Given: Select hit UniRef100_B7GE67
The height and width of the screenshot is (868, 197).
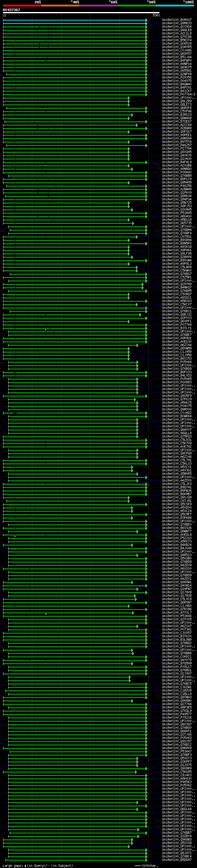Looking at the screenshot, I should [177, 121].
